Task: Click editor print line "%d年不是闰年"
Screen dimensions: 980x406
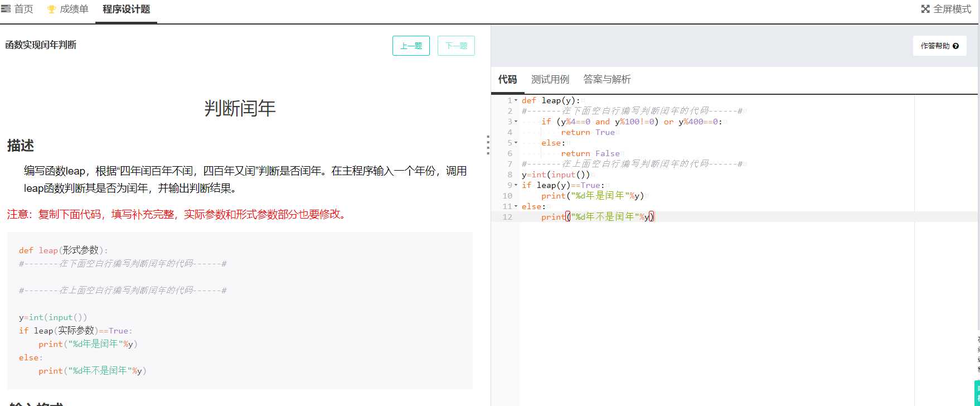Action: (598, 217)
